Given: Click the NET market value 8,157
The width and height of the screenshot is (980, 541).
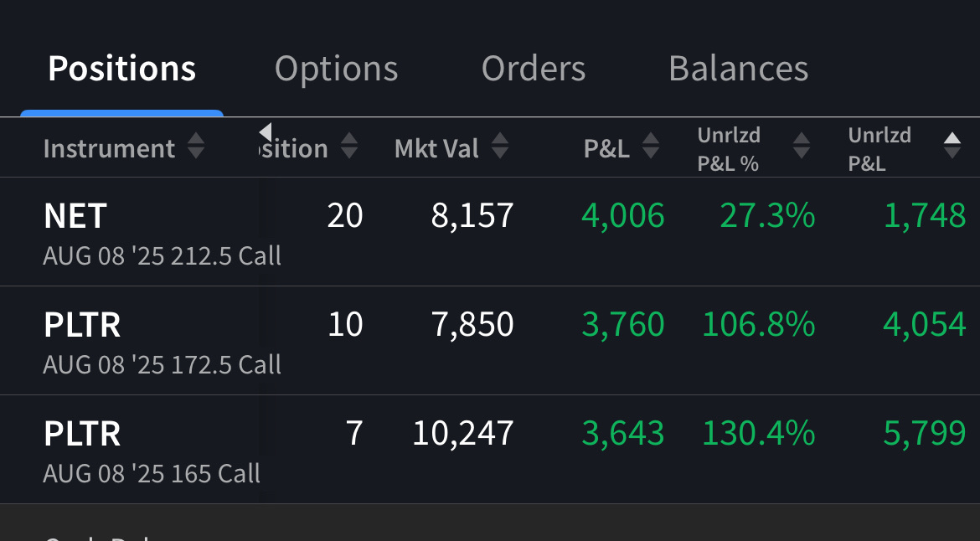Looking at the screenshot, I should coord(472,216).
